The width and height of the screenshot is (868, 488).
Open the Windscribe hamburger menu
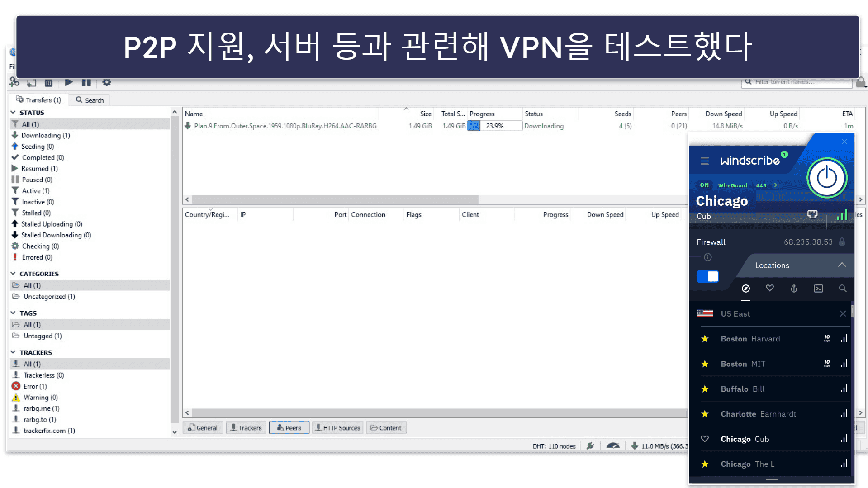point(704,161)
